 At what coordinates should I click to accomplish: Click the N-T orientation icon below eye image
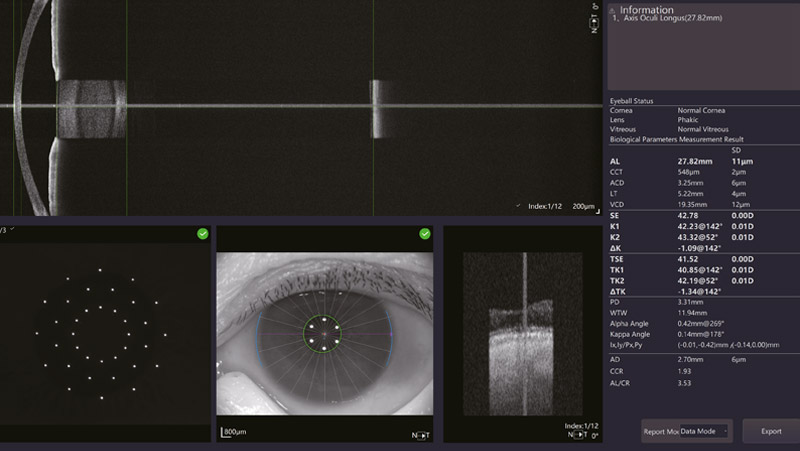point(420,435)
